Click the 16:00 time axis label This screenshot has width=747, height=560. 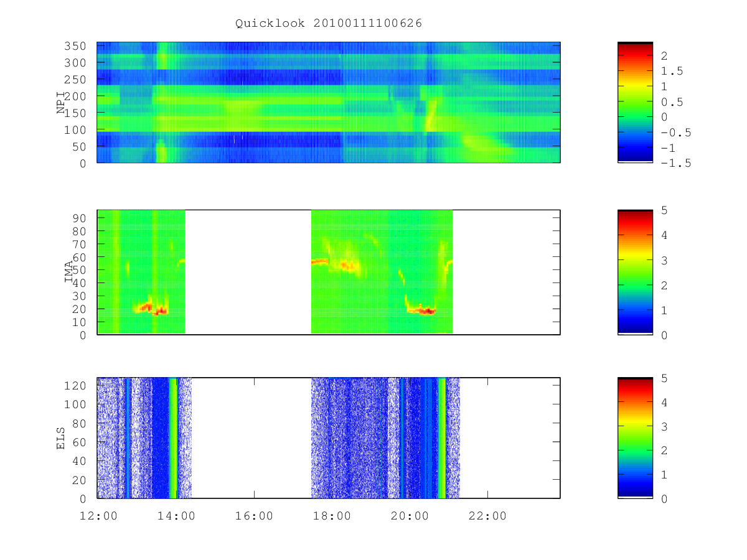pos(254,516)
